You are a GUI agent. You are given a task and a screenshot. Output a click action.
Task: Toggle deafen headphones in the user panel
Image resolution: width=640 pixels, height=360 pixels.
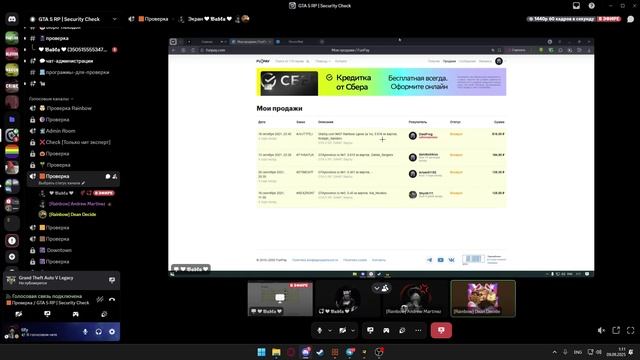pos(98,332)
